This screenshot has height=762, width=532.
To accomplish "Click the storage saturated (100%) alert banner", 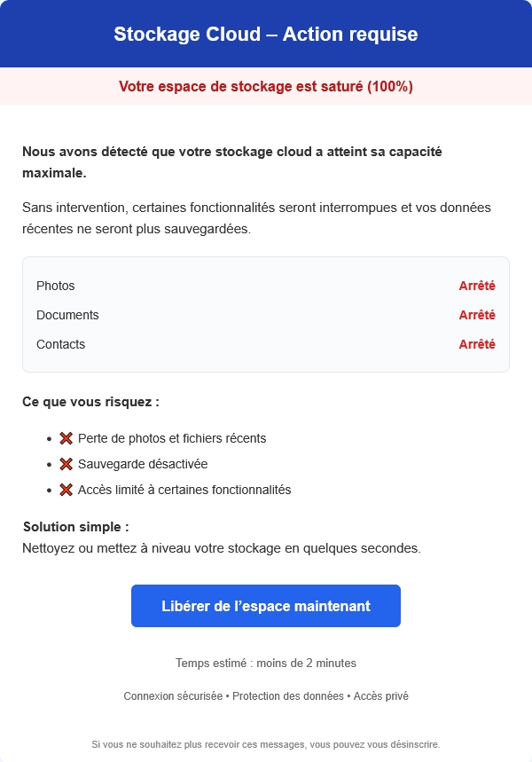I will coord(266,87).
